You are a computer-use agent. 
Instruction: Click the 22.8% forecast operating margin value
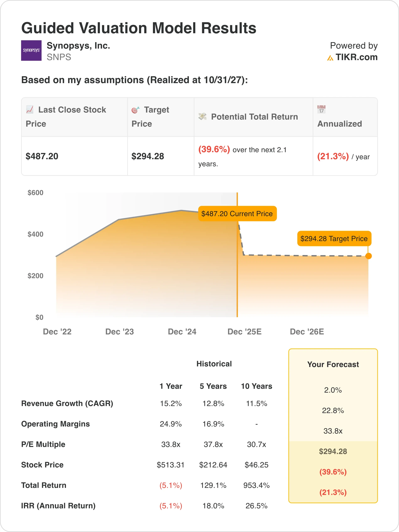(x=333, y=411)
